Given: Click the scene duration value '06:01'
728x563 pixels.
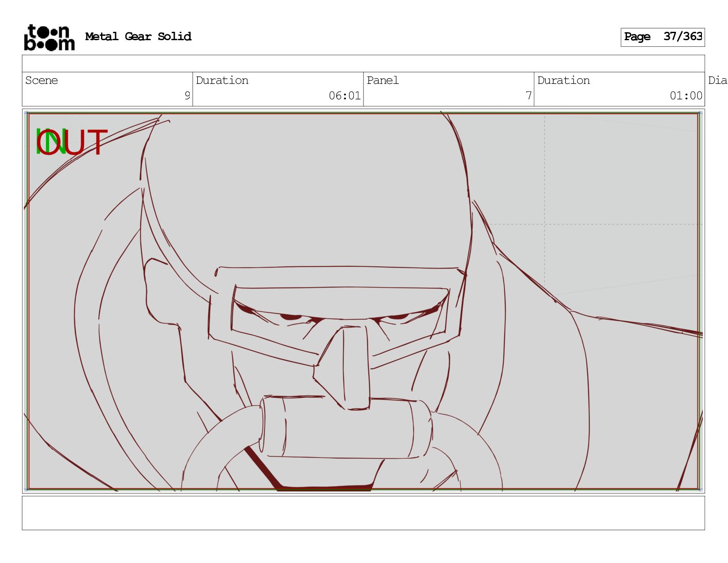Looking at the screenshot, I should [345, 95].
